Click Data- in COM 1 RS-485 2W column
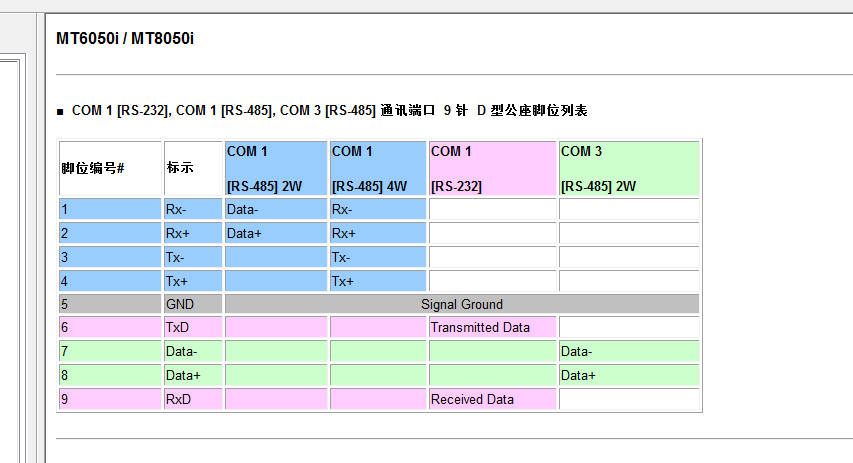Screen dimensions: 853x463 click(276, 210)
